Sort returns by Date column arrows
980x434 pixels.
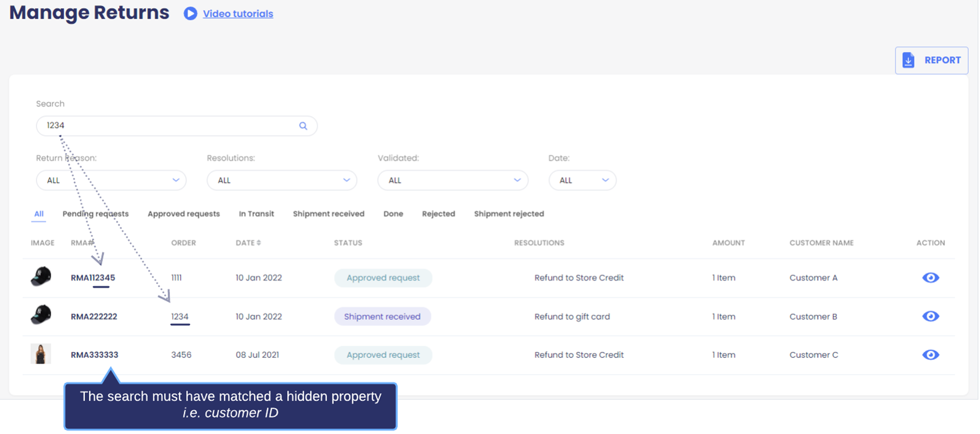pyautogui.click(x=259, y=243)
